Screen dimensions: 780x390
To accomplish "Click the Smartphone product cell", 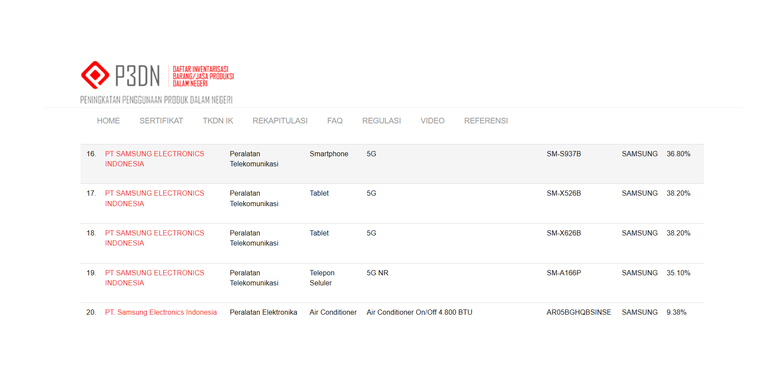I will [329, 154].
